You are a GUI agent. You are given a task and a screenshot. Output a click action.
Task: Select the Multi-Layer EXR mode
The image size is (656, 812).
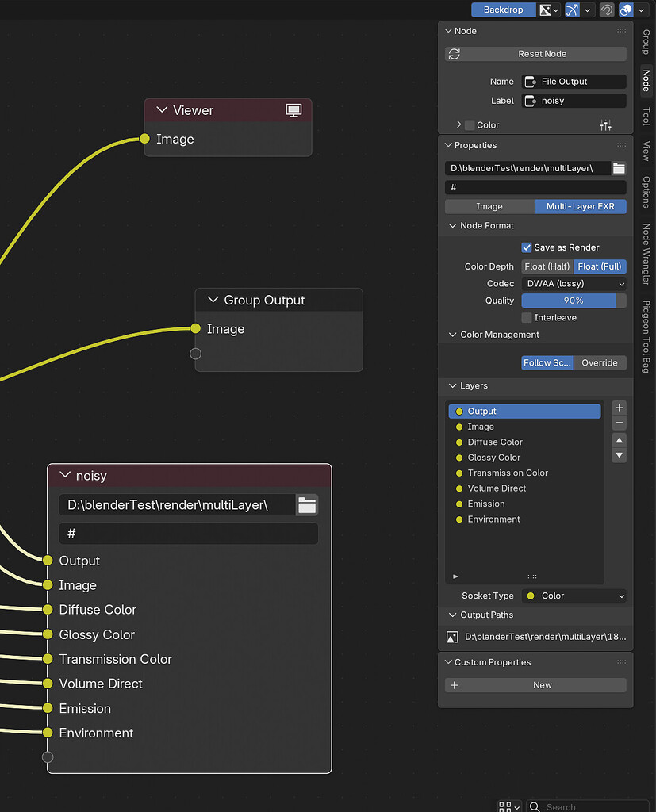(x=581, y=207)
